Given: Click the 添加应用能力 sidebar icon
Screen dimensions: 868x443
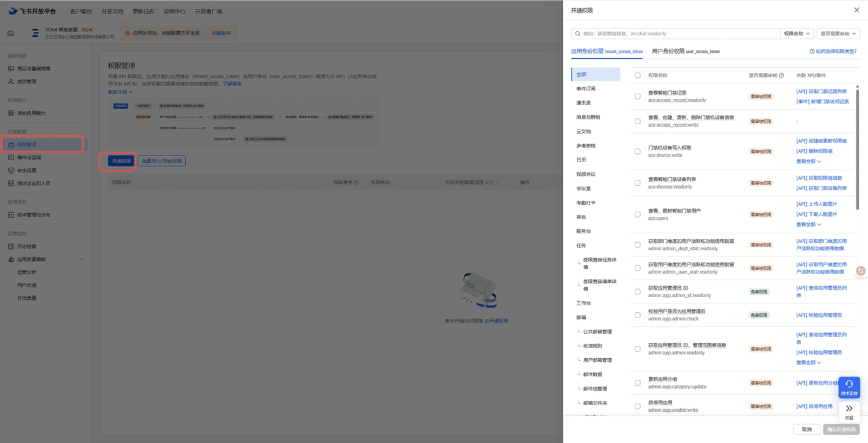Looking at the screenshot, I should coord(11,113).
